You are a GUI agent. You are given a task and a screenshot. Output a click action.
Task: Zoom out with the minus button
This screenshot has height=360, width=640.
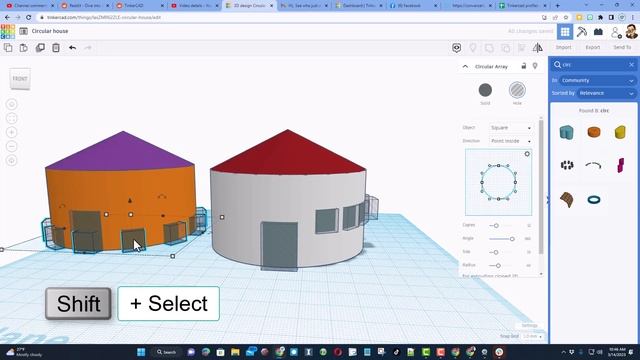pos(12,146)
